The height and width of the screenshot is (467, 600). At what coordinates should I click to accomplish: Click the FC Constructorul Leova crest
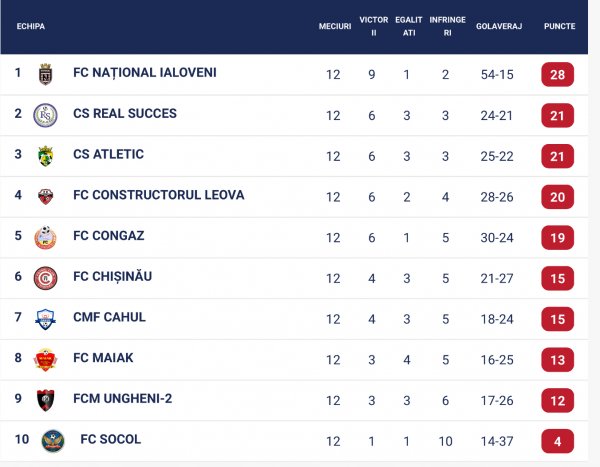click(x=45, y=196)
